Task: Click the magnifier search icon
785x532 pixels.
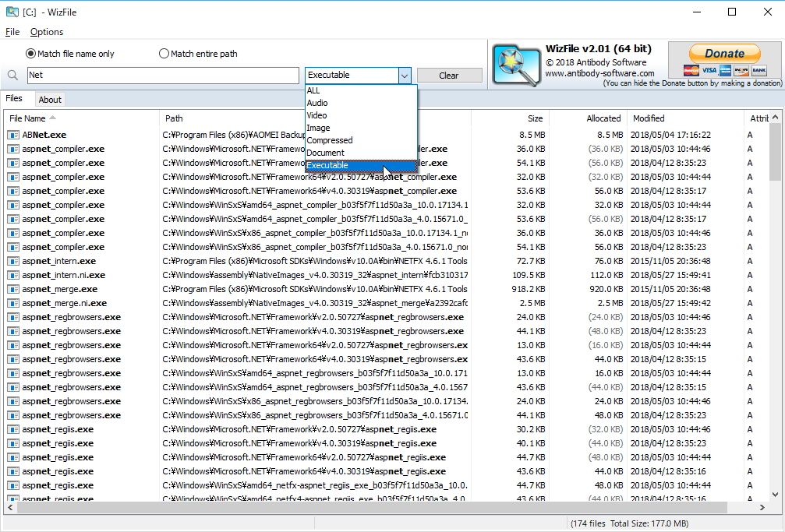Action: pos(12,76)
